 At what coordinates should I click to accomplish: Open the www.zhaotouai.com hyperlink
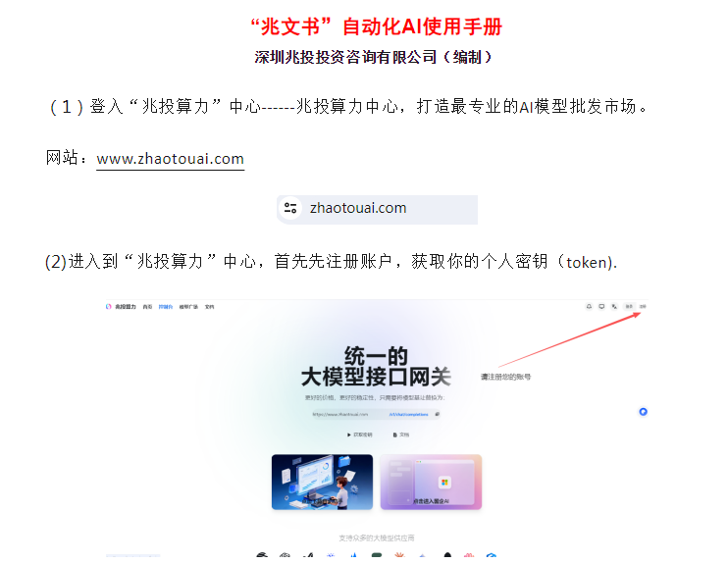click(x=170, y=159)
